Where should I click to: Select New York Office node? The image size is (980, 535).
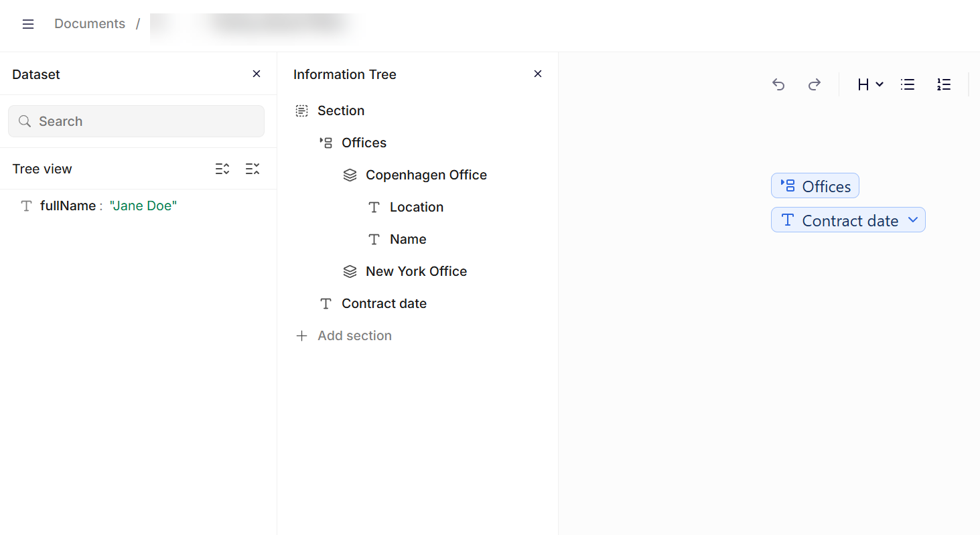(x=417, y=272)
